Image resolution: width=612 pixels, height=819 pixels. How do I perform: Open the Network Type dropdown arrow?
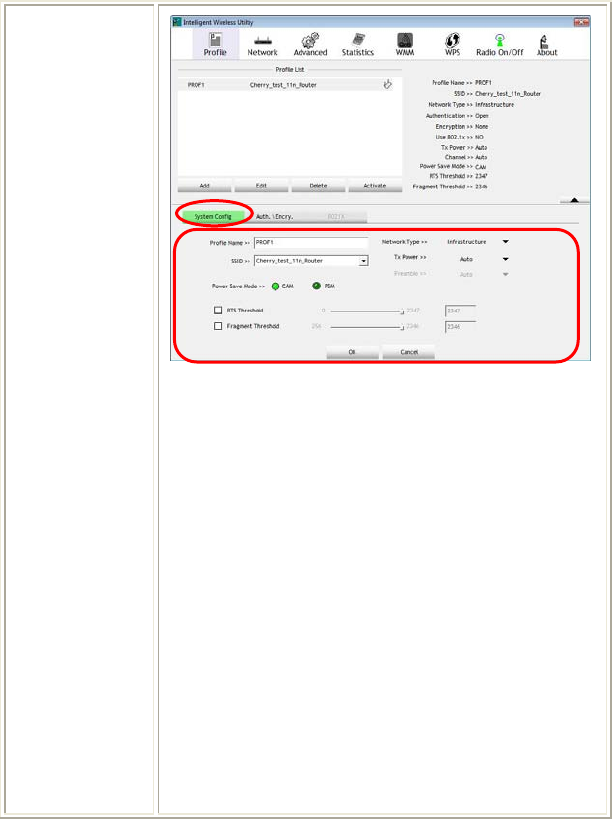[x=505, y=242]
